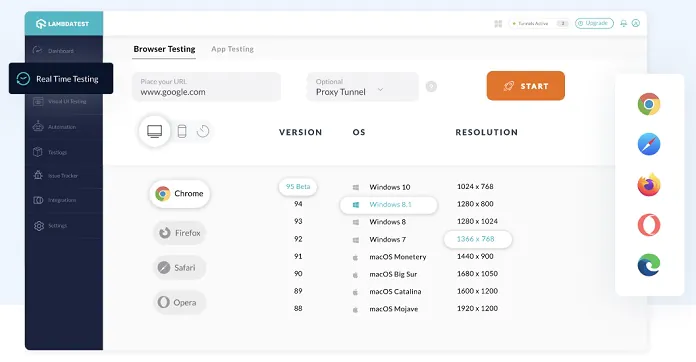Switch to Browser Testing tab
Screen dimensions: 696x362
pyautogui.click(x=164, y=49)
